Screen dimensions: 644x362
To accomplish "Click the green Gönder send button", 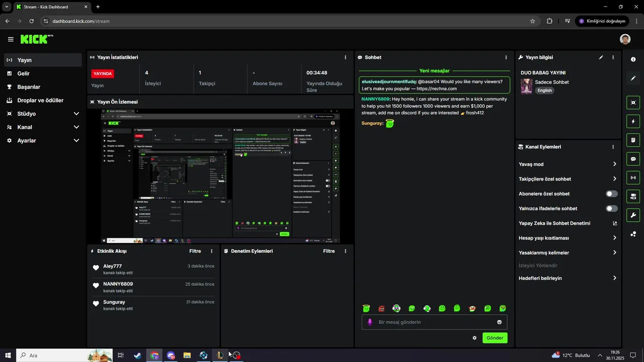I will 495,338.
